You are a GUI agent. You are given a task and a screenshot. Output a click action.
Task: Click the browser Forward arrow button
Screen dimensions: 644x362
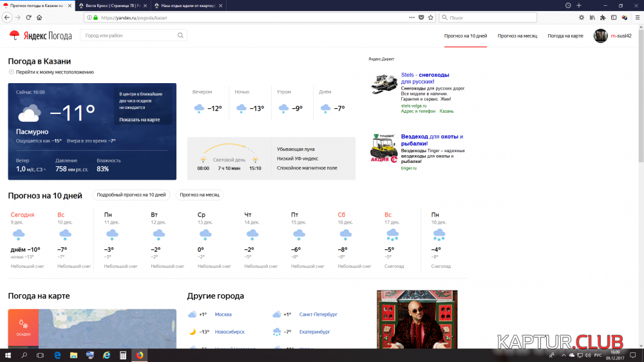pyautogui.click(x=17, y=17)
